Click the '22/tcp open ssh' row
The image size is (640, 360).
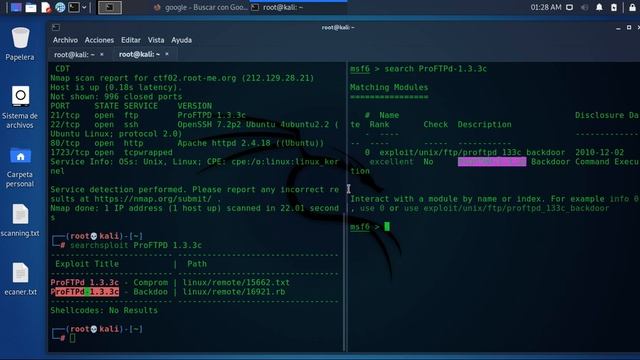(x=195, y=125)
